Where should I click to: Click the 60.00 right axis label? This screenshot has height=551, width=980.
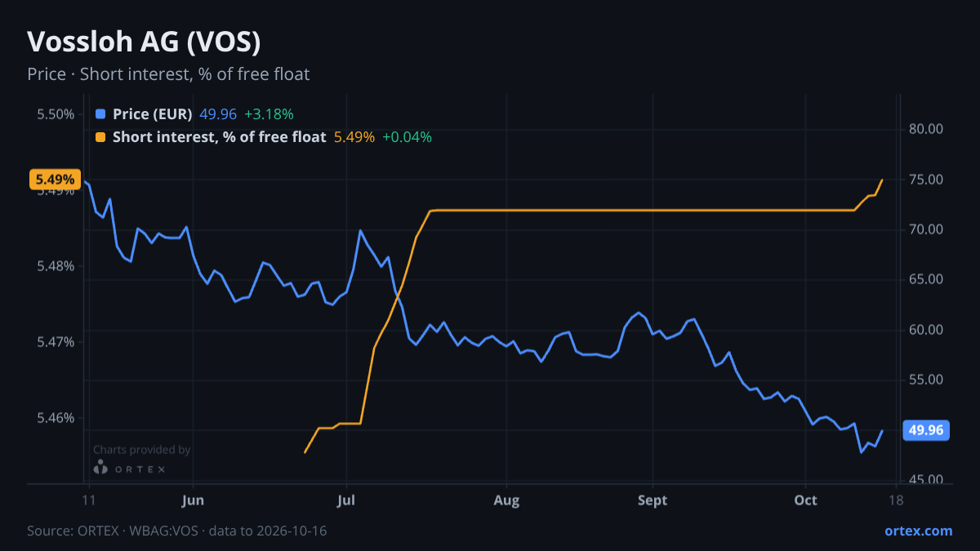coord(925,330)
